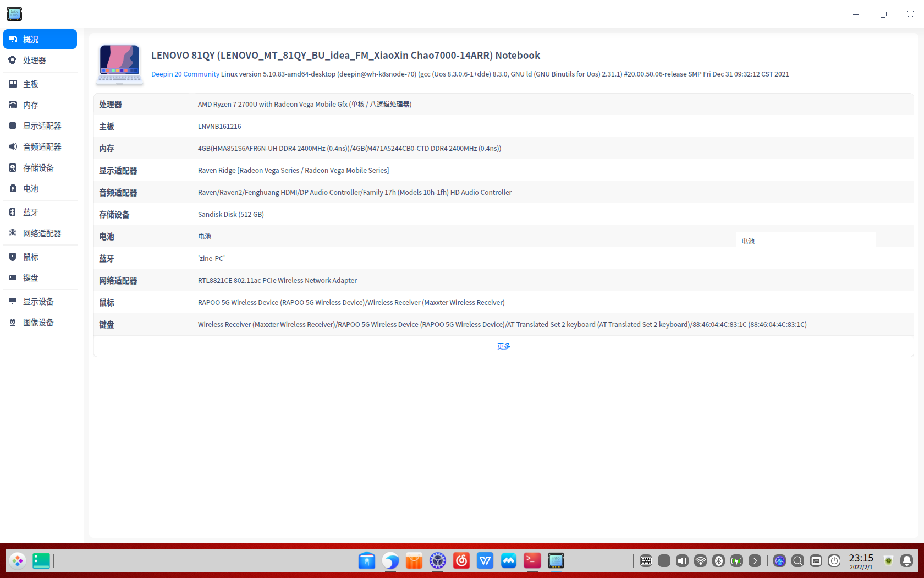Image resolution: width=924 pixels, height=578 pixels.
Task: Open the 处理器 processor sidebar entry
Action: point(40,60)
